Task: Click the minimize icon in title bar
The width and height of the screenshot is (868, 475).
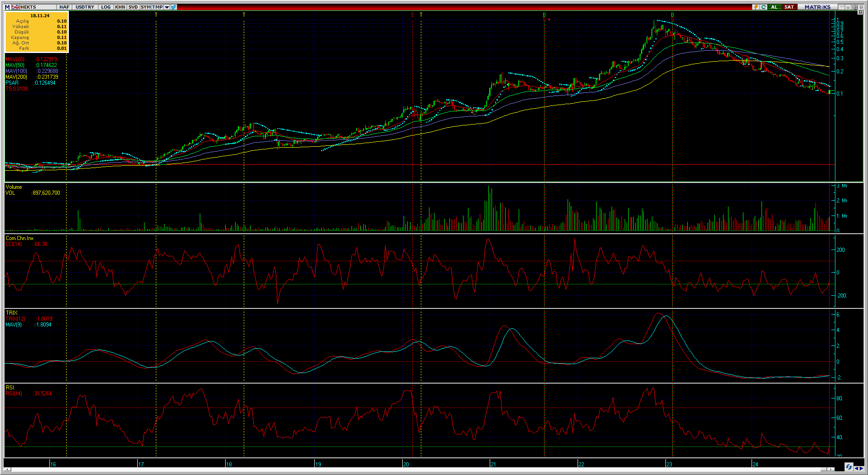Action: pyautogui.click(x=848, y=7)
